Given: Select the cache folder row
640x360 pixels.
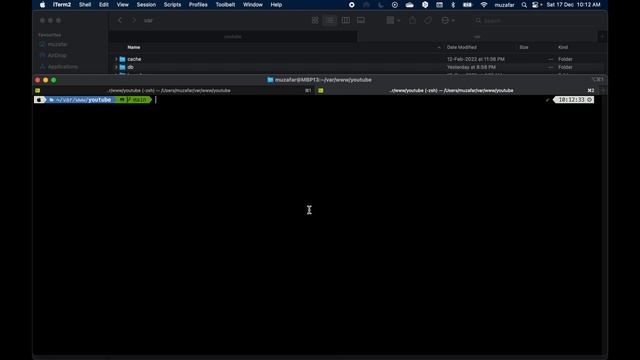Looking at the screenshot, I should 357,59.
